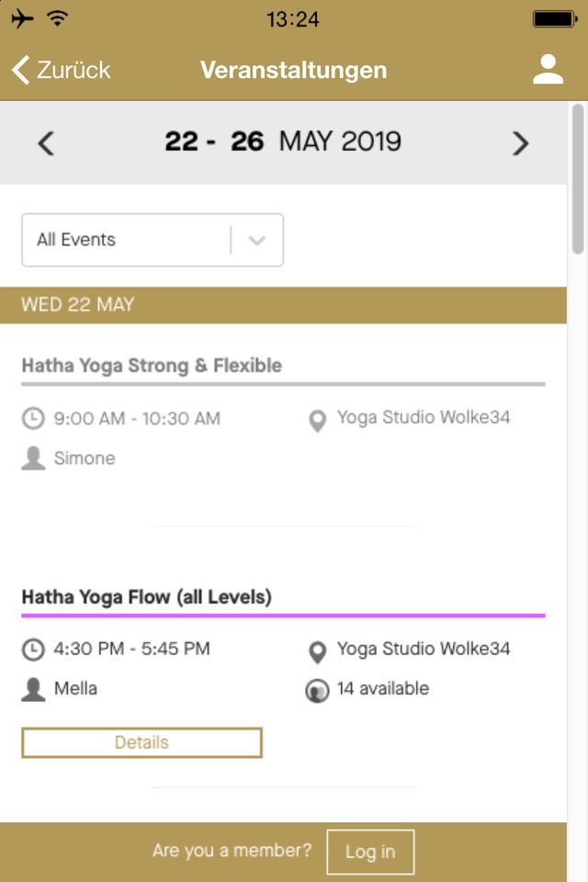The height and width of the screenshot is (882, 588).
Task: Click clock icon beside 4:30 PM class
Action: tap(33, 650)
